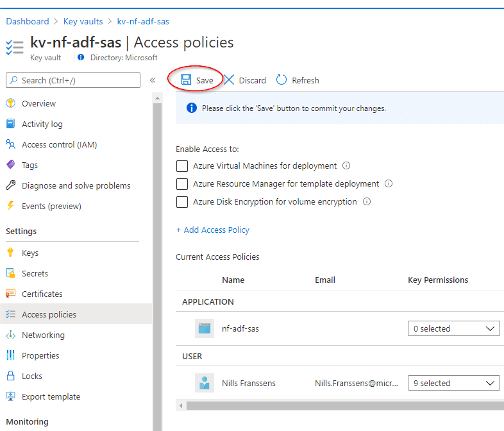The width and height of the screenshot is (504, 431).
Task: Click info icon next to Azure Disk Encryption
Action: pyautogui.click(x=367, y=201)
